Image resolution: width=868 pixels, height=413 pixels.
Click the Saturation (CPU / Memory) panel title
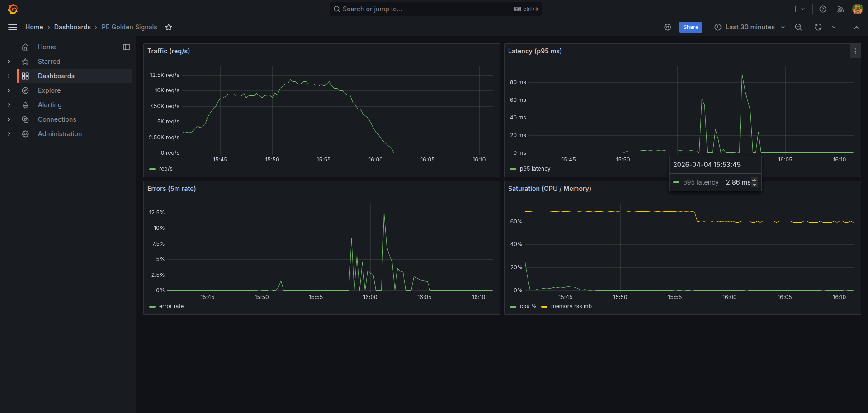549,189
